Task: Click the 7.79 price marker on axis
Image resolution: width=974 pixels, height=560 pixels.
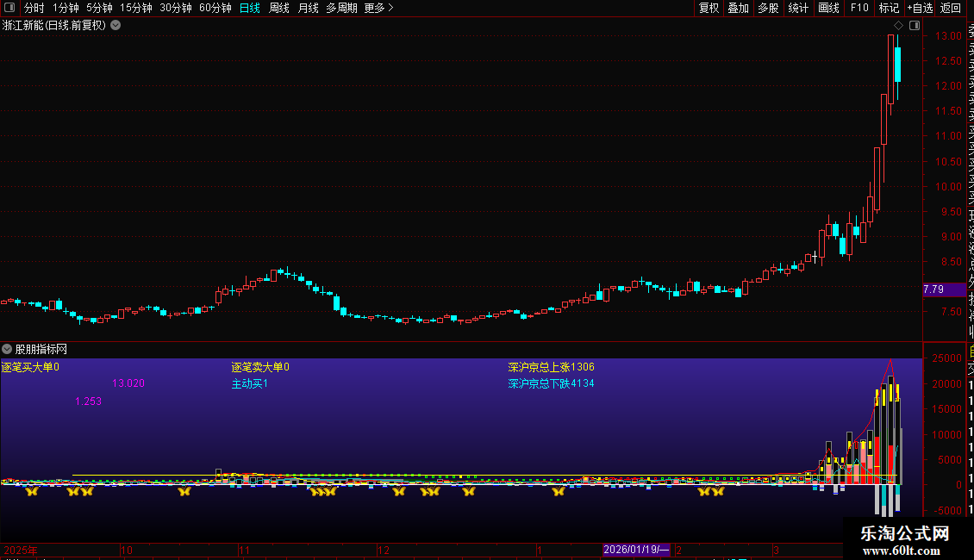Action: 944,289
